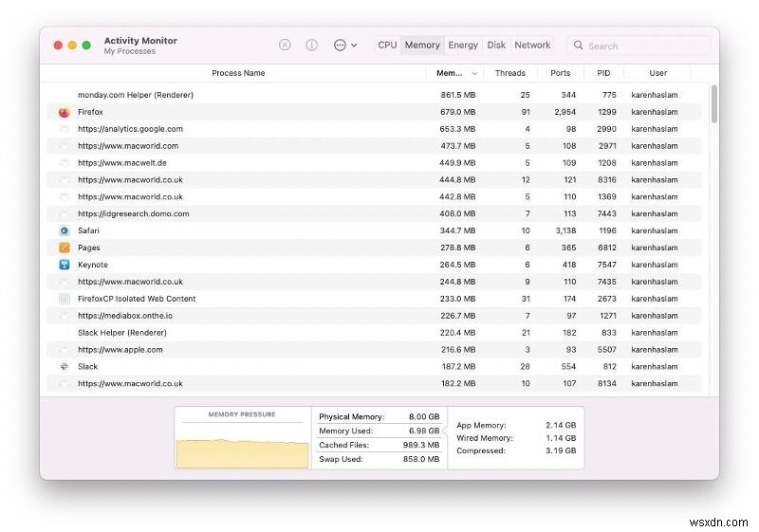Select the https://www.apple.com process

pyautogui.click(x=120, y=349)
